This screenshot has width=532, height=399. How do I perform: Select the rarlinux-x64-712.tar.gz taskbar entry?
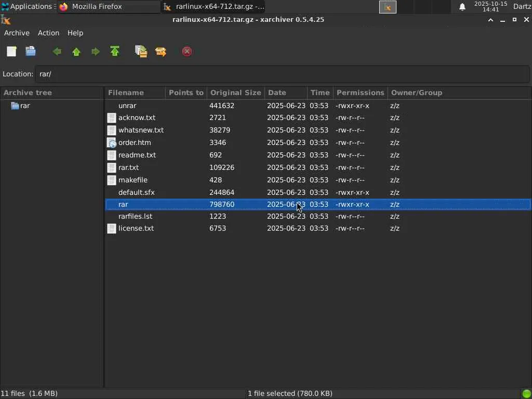pyautogui.click(x=213, y=6)
